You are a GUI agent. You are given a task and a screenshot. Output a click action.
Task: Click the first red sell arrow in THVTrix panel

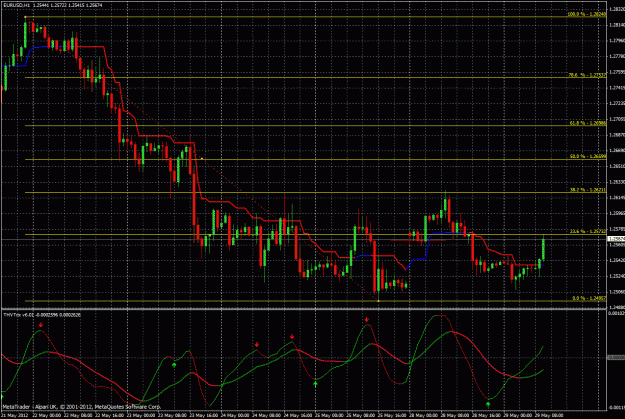pyautogui.click(x=41, y=325)
